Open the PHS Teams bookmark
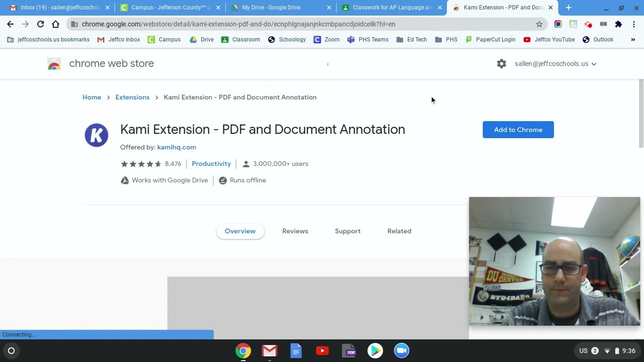 coord(368,40)
